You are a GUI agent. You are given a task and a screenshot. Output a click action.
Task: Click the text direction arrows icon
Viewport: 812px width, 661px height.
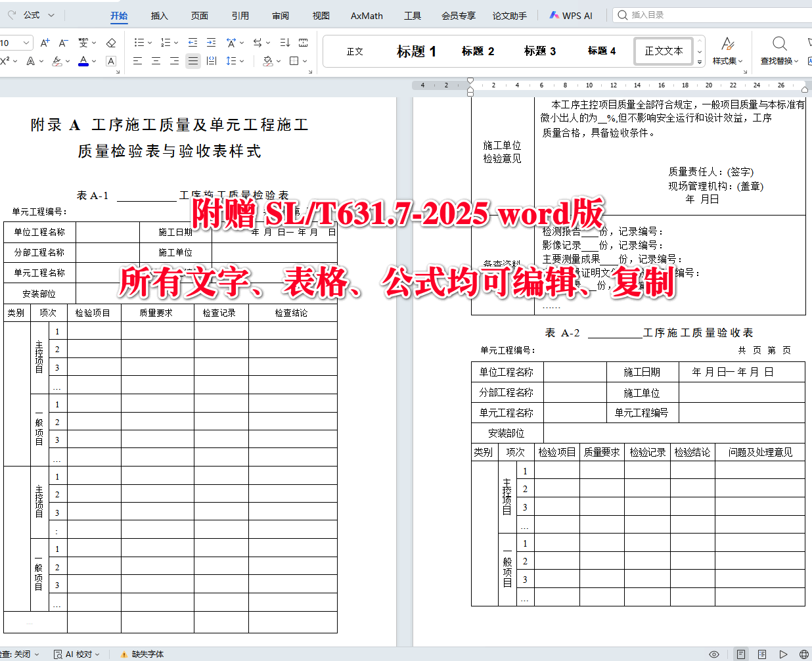[258, 43]
